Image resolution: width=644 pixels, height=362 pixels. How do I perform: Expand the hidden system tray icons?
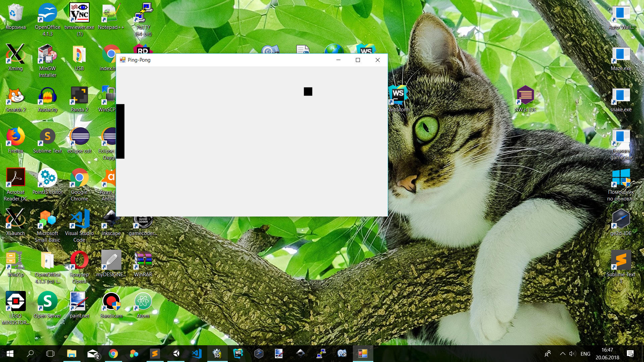coord(562,354)
